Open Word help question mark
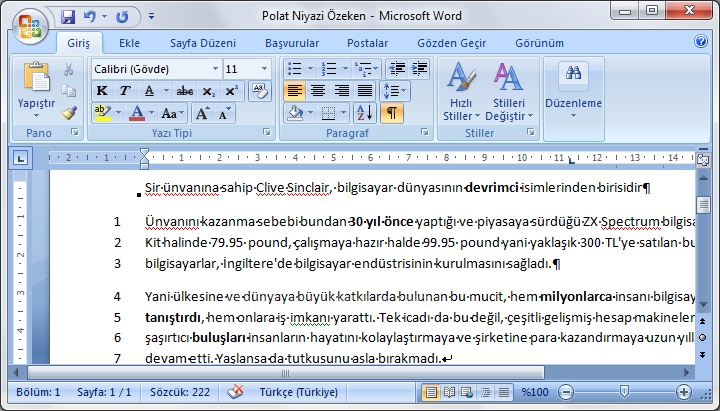720x411 pixels. click(701, 42)
